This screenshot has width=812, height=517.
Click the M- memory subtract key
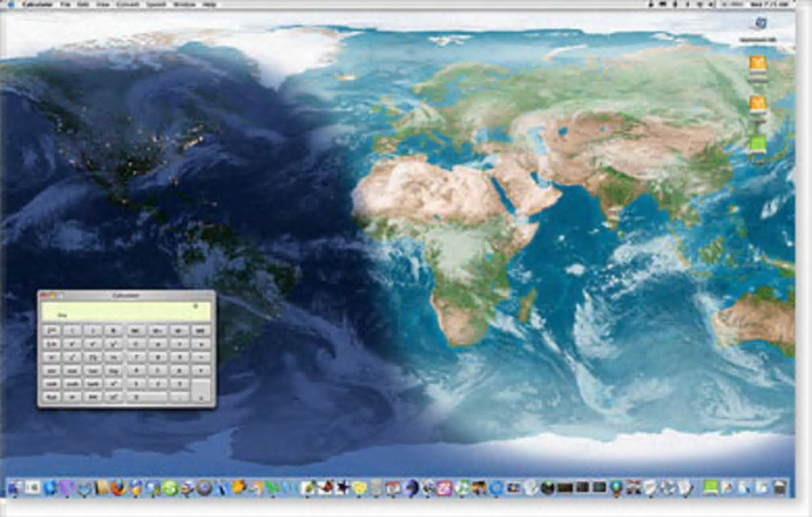click(x=178, y=331)
